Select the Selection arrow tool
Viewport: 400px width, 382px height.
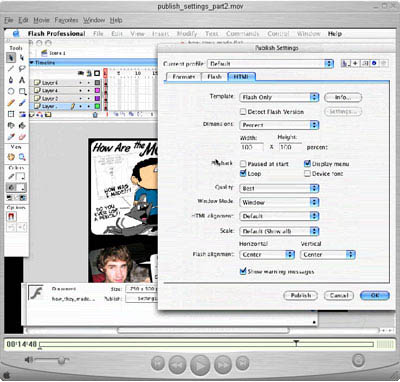coord(11,58)
